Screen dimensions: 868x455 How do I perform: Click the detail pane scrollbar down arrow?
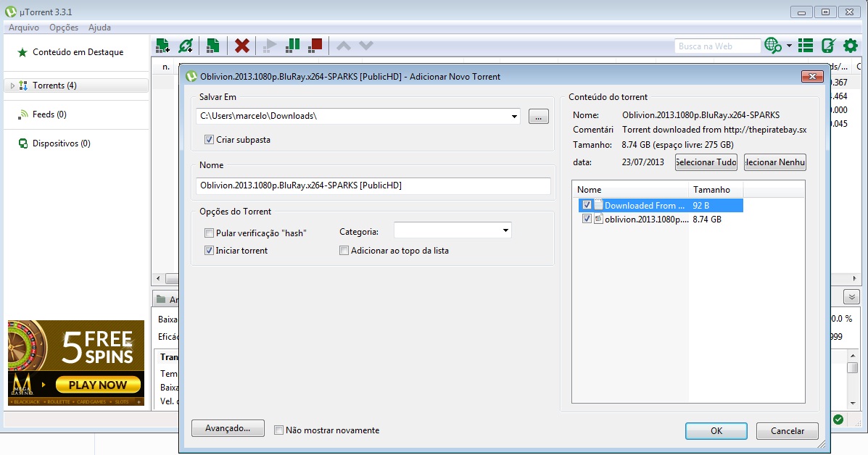[853, 403]
